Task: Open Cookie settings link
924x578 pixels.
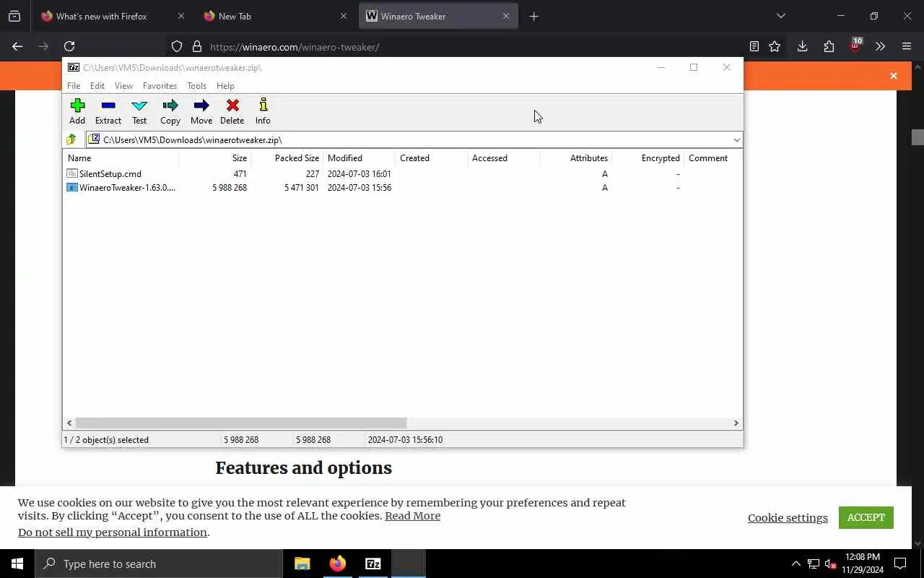Action: [x=788, y=517]
